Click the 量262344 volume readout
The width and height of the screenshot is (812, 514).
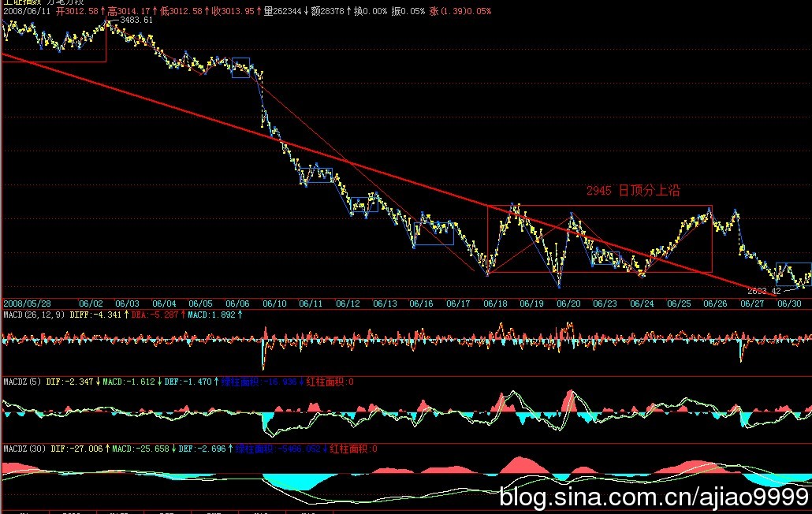coord(285,12)
